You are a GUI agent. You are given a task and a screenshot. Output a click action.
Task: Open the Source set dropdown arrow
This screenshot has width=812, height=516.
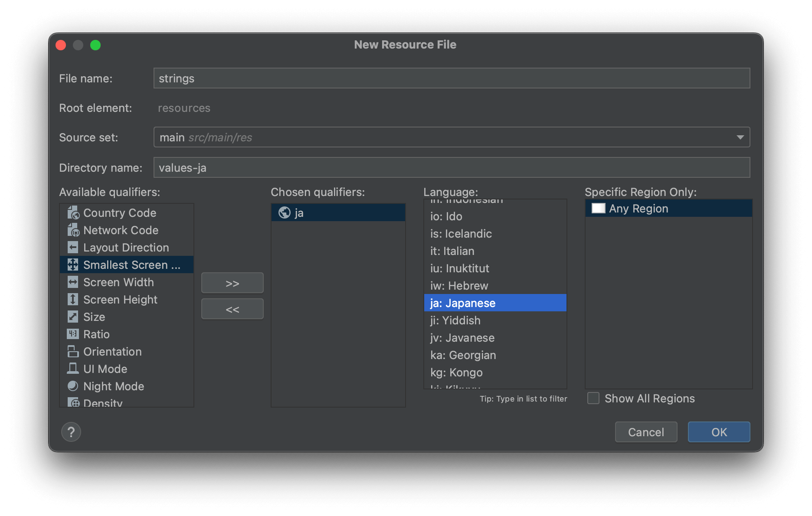coord(740,137)
